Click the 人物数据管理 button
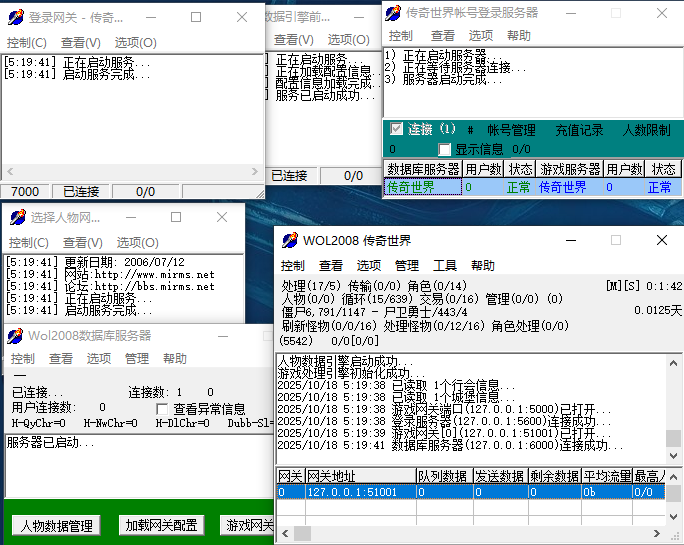The image size is (684, 545). click(x=56, y=526)
